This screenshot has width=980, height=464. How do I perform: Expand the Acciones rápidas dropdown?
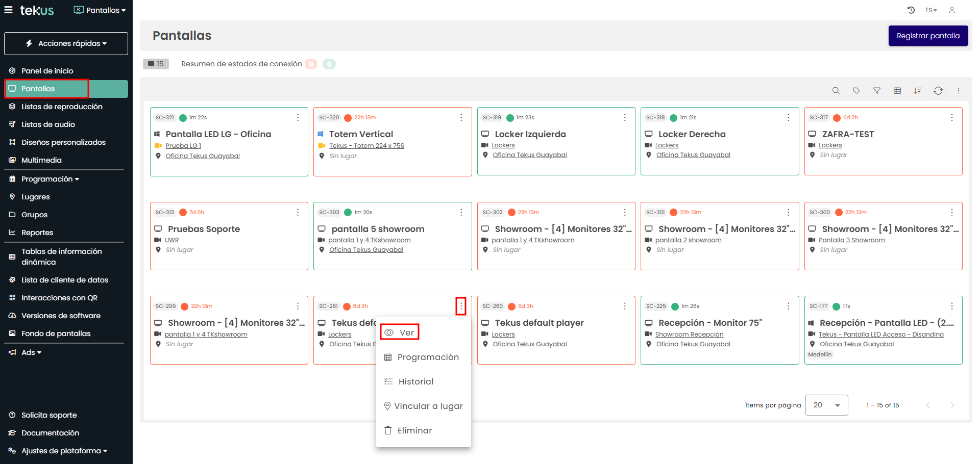66,44
